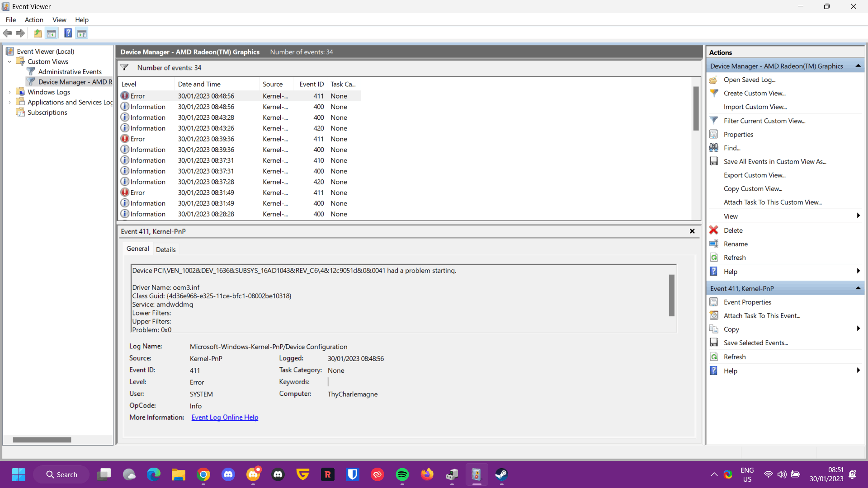Select Subscriptions in the console tree

tap(47, 112)
